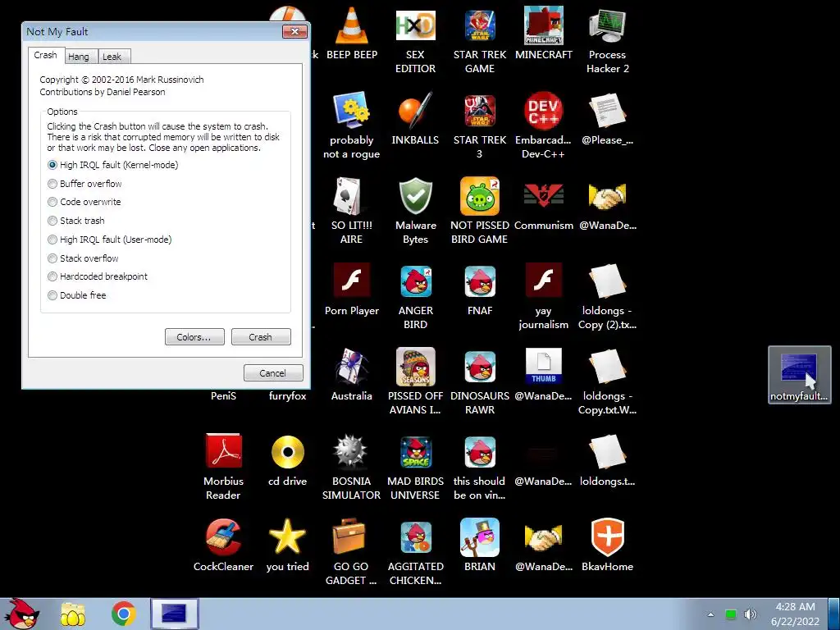The image size is (840, 630).
Task: Open volume speaker tray icon
Action: click(x=750, y=614)
